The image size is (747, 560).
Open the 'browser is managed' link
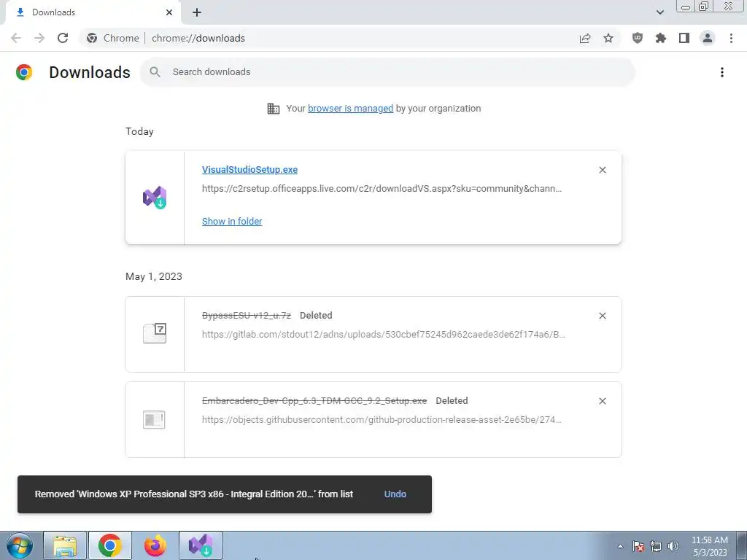coord(351,109)
